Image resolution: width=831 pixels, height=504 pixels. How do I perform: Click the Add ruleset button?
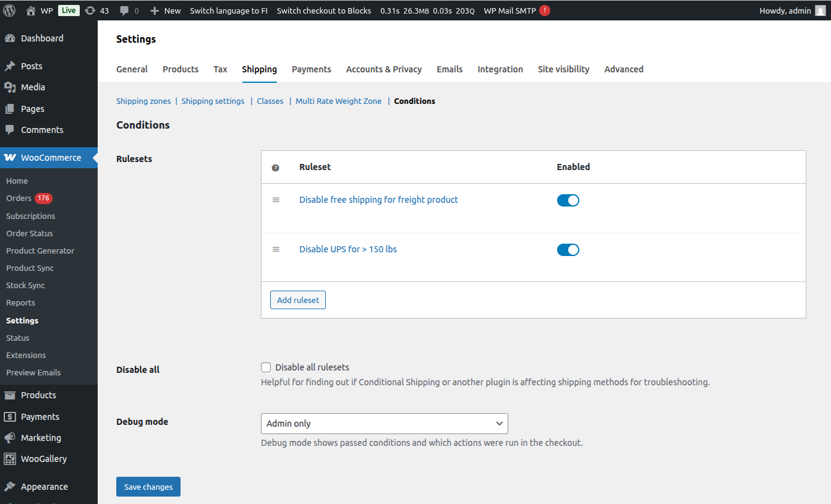tap(298, 300)
